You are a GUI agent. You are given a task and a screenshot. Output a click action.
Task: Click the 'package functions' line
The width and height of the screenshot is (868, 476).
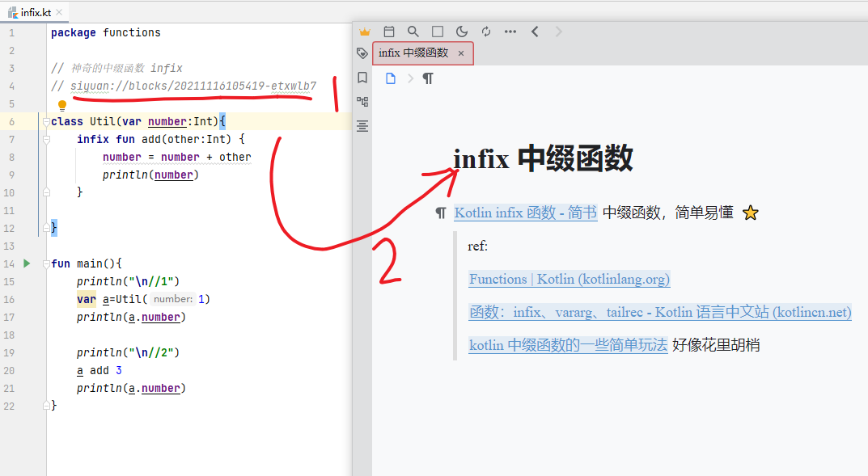106,32
